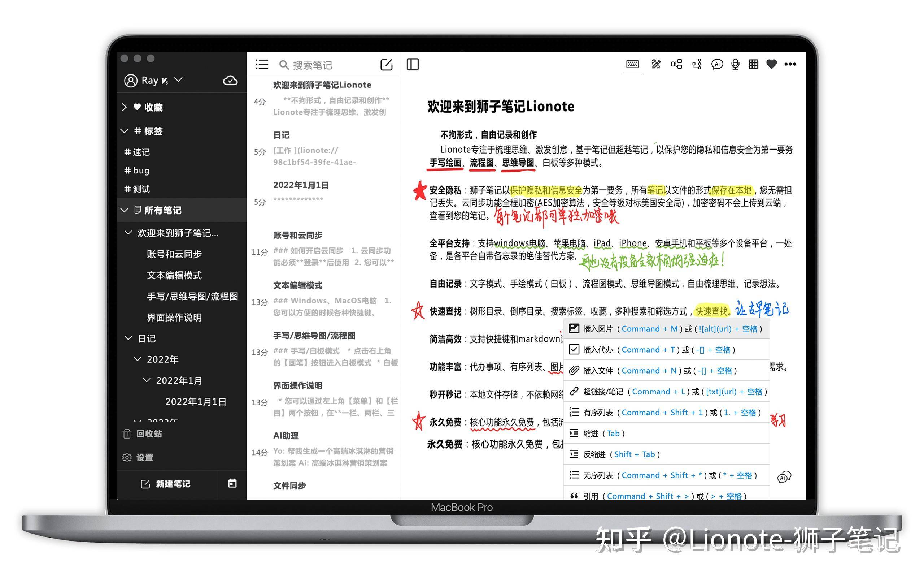This screenshot has height=578, width=924.
Task: Open 账号和云同步 in the sidebar tree
Action: click(x=174, y=254)
